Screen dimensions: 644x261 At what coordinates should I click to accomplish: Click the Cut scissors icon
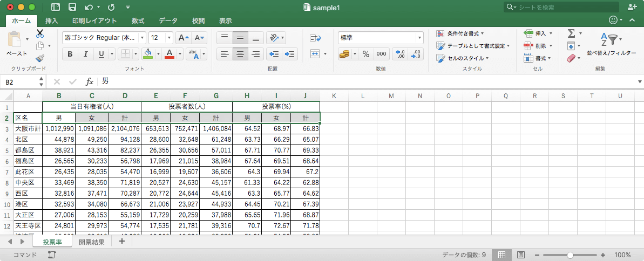tap(39, 33)
